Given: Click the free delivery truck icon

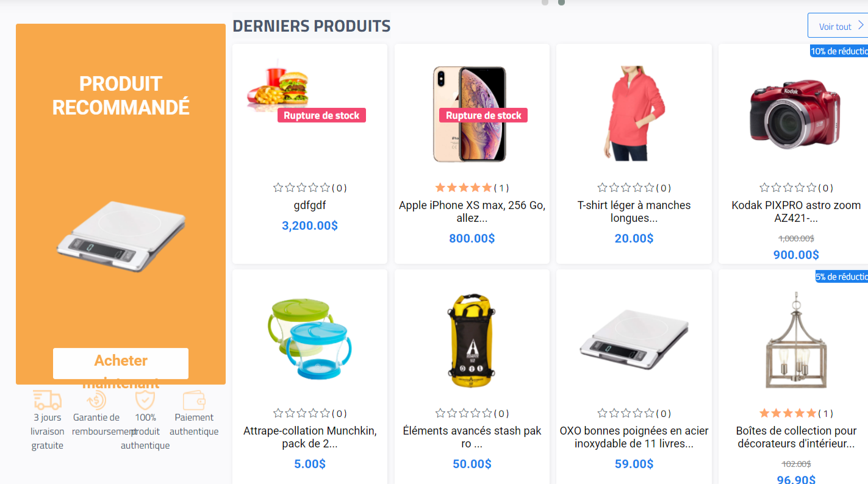Looking at the screenshot, I should pyautogui.click(x=48, y=400).
